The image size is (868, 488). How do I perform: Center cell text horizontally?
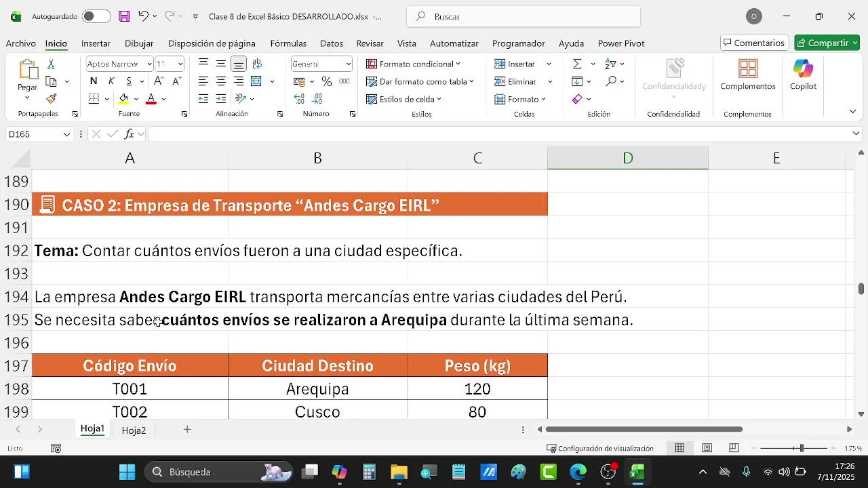point(220,81)
